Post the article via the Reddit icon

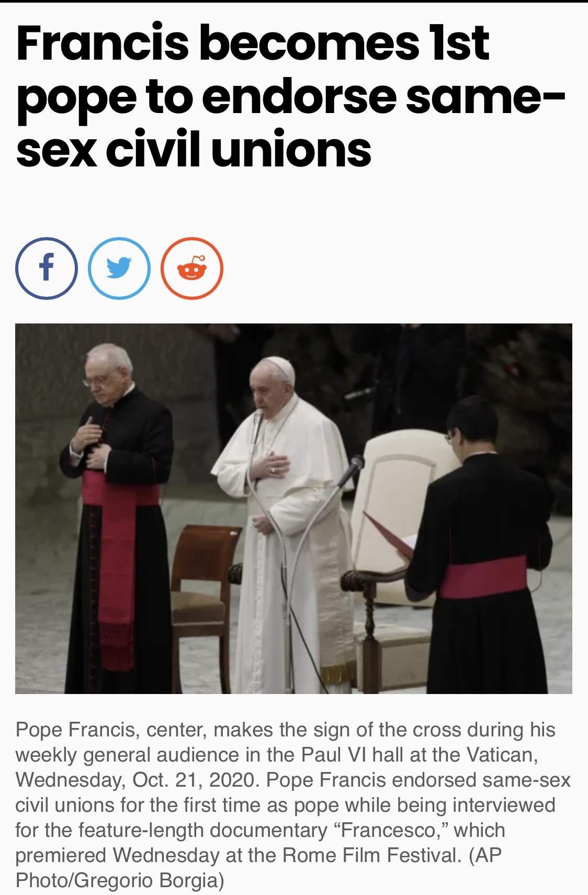pyautogui.click(x=192, y=268)
